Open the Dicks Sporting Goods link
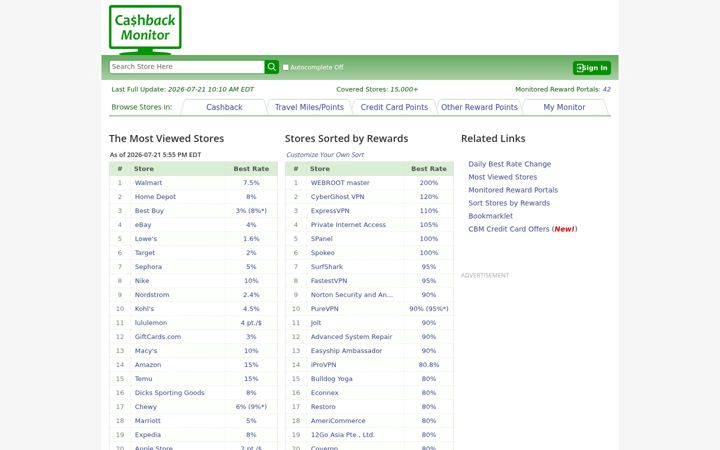This screenshot has width=720, height=450. point(169,393)
